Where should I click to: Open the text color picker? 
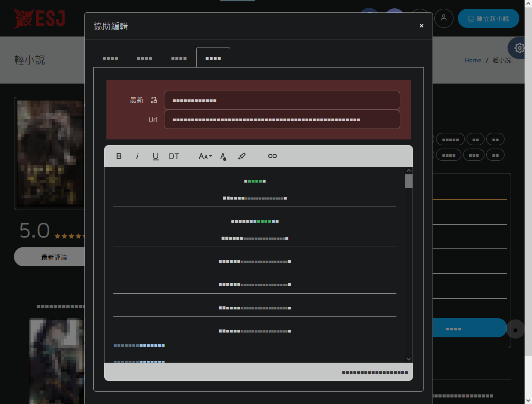(223, 156)
